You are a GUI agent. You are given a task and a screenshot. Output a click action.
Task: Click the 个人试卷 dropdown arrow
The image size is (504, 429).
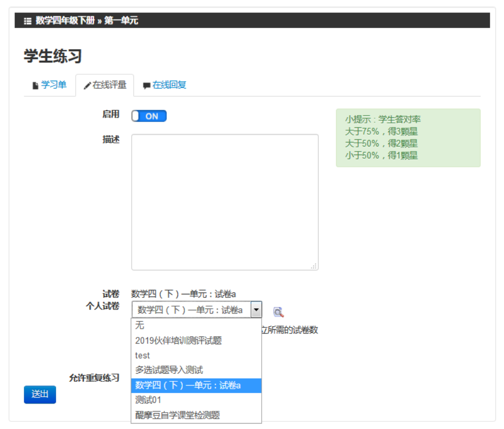pos(256,310)
